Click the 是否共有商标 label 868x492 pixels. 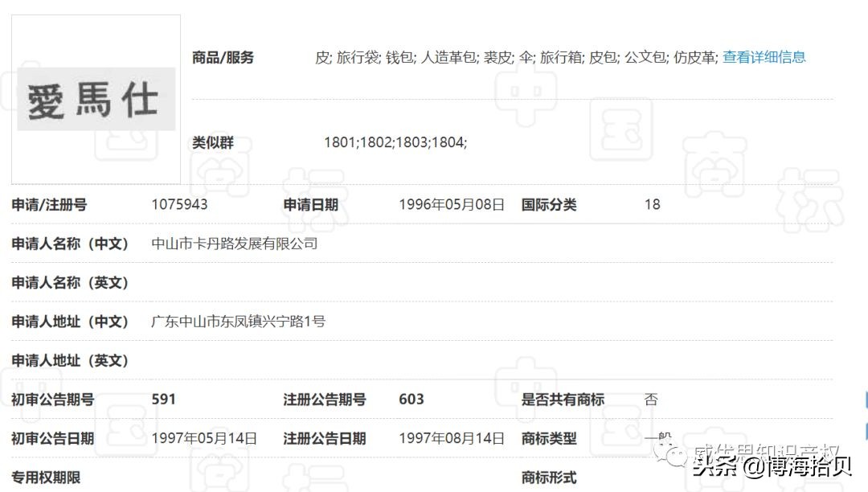point(563,399)
